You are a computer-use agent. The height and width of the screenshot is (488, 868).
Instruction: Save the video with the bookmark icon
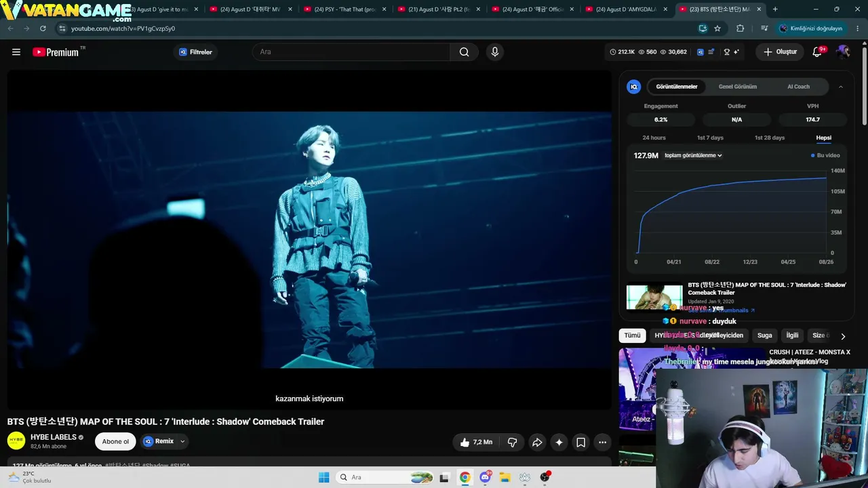pos(580,443)
